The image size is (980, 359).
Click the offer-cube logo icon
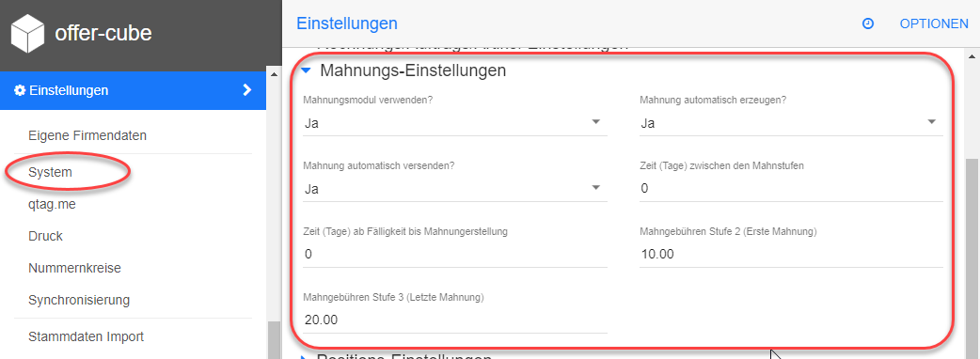[27, 33]
